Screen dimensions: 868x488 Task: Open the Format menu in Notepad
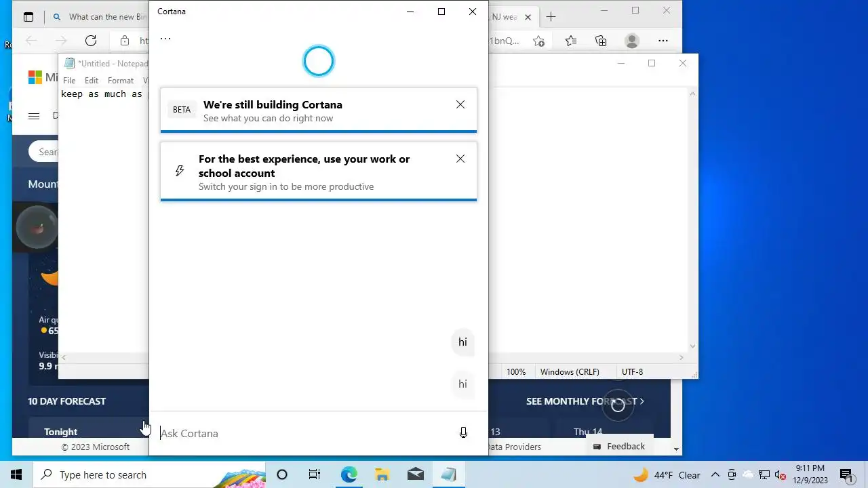click(121, 80)
